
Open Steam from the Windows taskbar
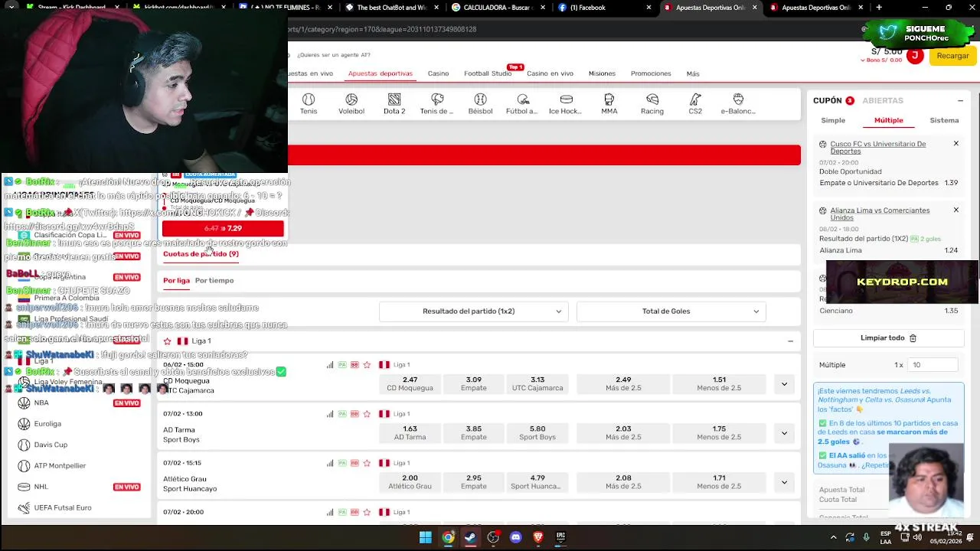click(470, 537)
